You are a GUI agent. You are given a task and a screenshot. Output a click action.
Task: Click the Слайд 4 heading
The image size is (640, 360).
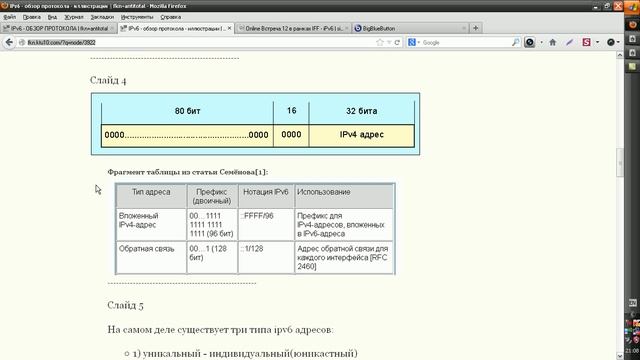click(x=108, y=80)
